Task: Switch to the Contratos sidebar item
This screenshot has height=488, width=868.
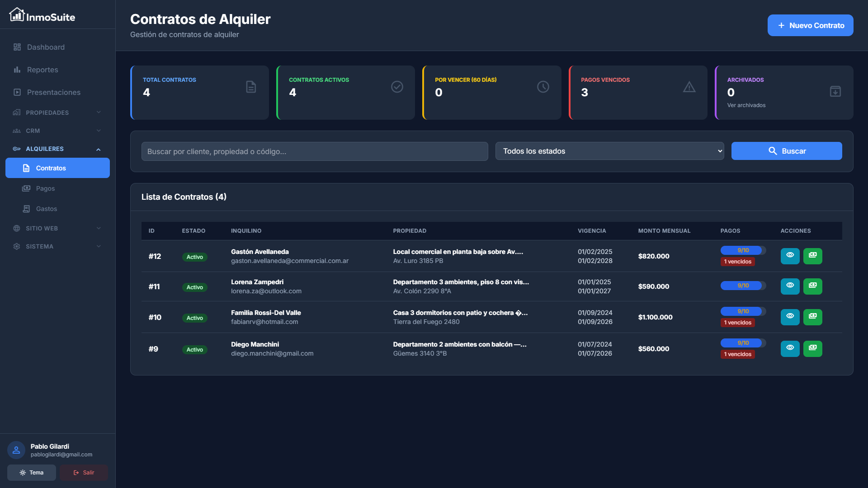Action: click(51, 168)
